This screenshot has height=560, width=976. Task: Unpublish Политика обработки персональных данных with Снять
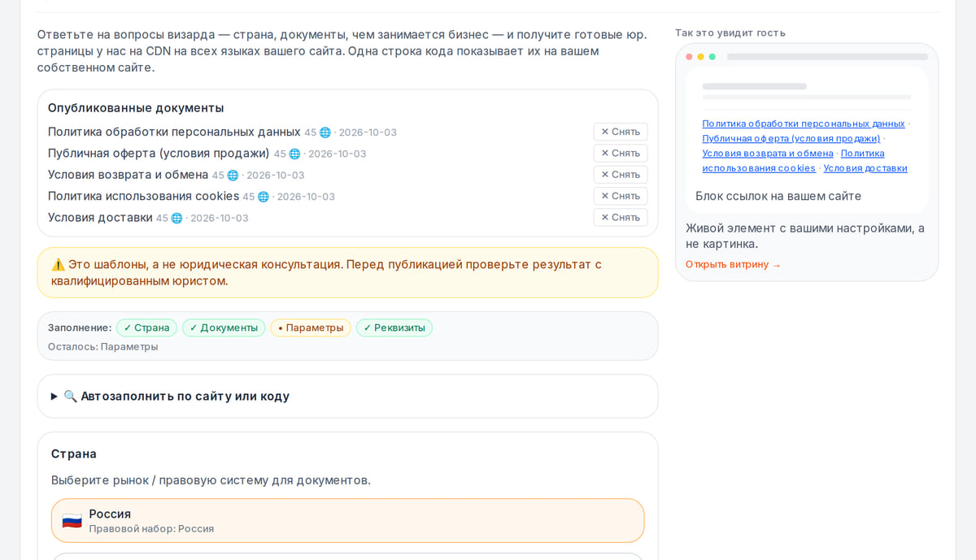tap(621, 132)
